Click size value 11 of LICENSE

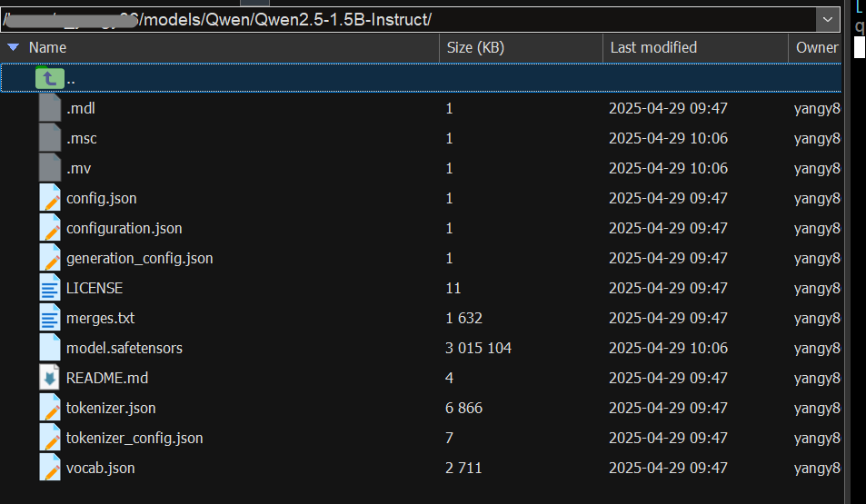[453, 288]
